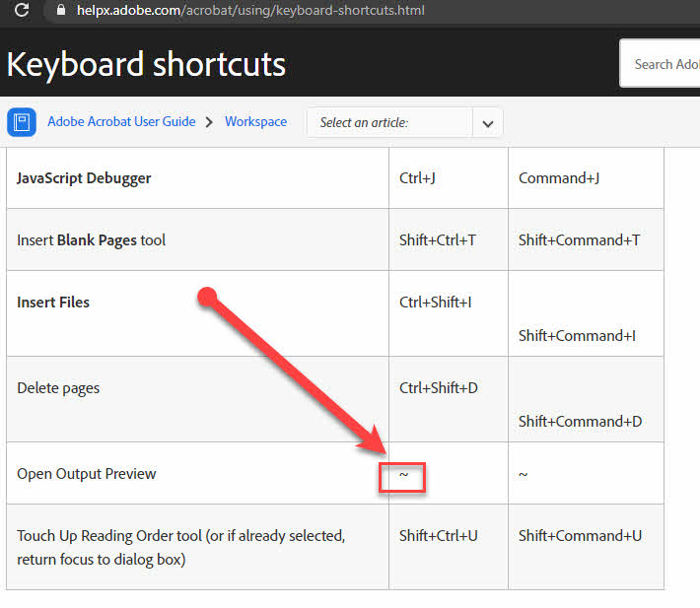Select the Touch Up Reading Order tool text

(x=180, y=547)
